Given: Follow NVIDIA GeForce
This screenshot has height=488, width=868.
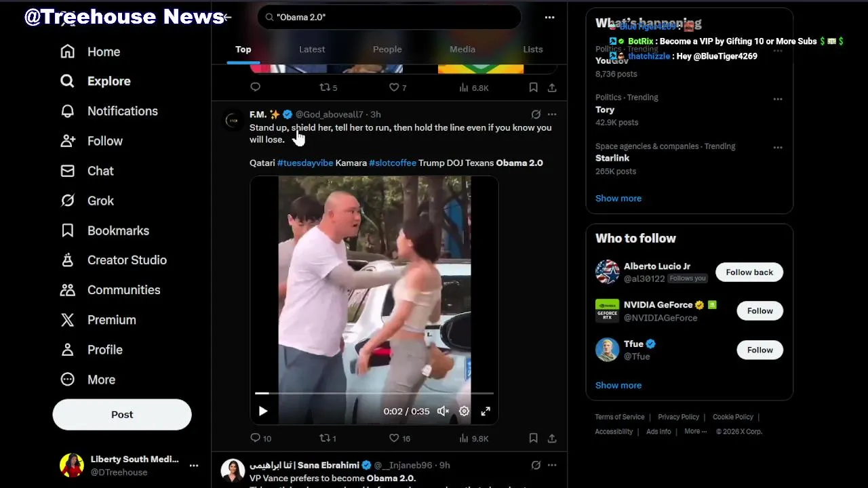Looking at the screenshot, I should [x=759, y=311].
